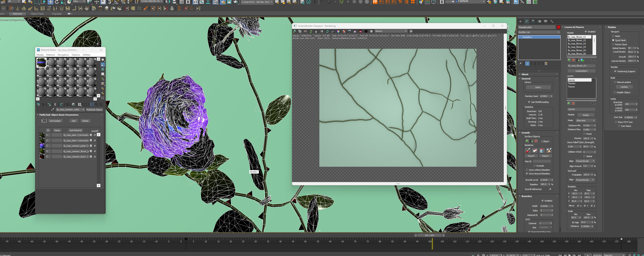
Task: Open the Modifier List dropdown
Action: 539,32
